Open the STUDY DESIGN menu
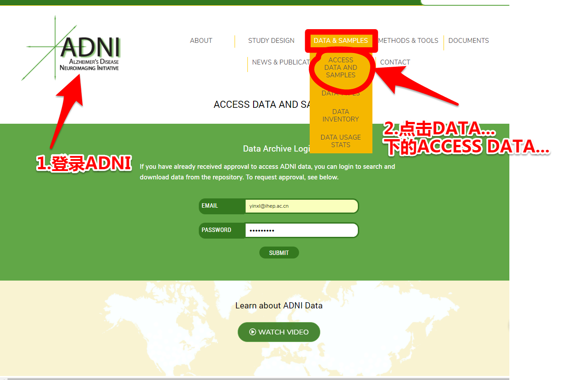 tap(271, 40)
